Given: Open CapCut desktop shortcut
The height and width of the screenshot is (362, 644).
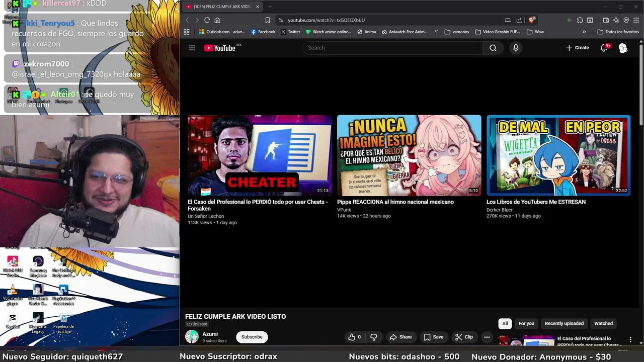Looking at the screenshot, I should pos(13,321).
